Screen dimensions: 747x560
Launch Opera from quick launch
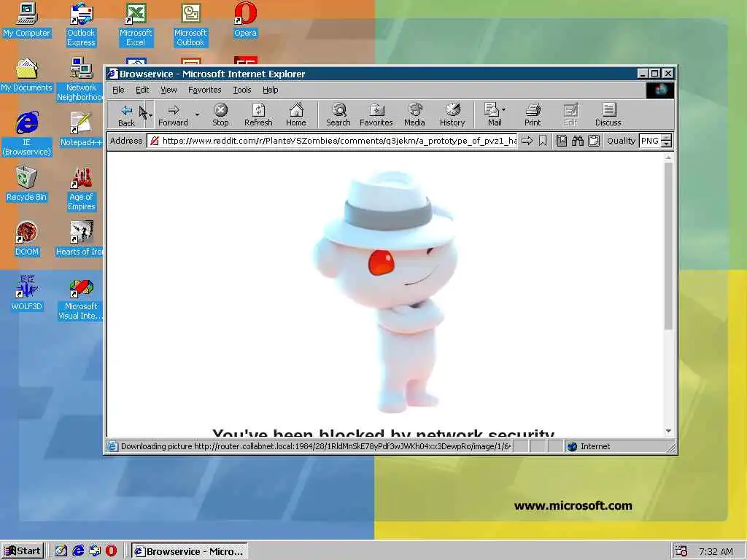coord(111,551)
